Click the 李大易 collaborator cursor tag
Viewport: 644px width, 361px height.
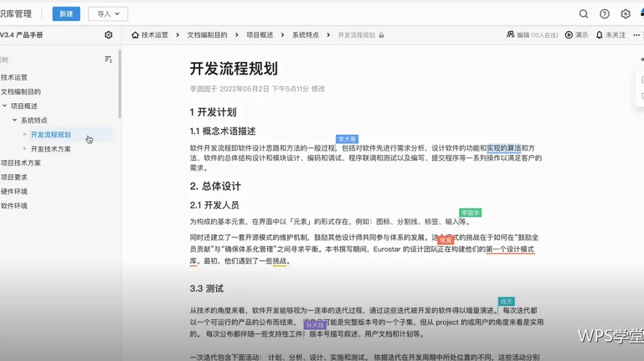coord(347,139)
